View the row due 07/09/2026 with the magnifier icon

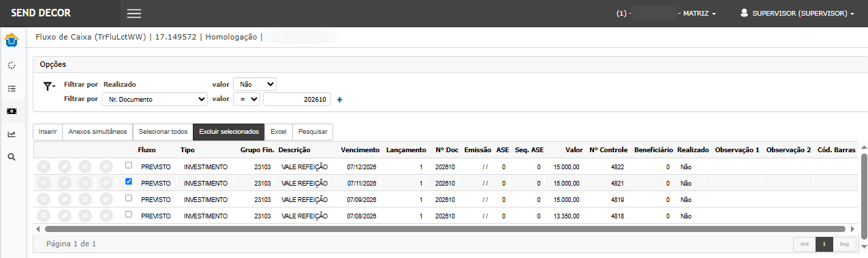click(x=44, y=199)
